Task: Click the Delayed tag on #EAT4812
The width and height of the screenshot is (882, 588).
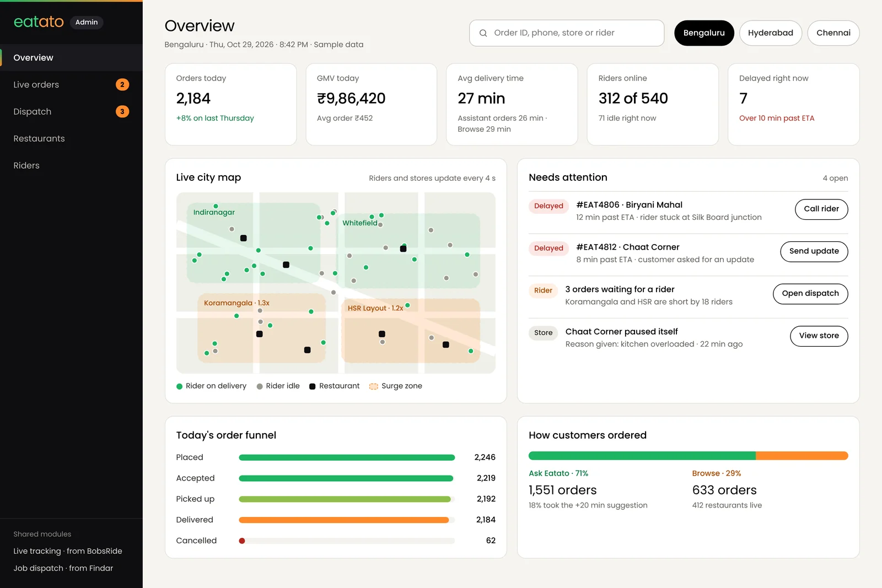Action: pyautogui.click(x=548, y=249)
